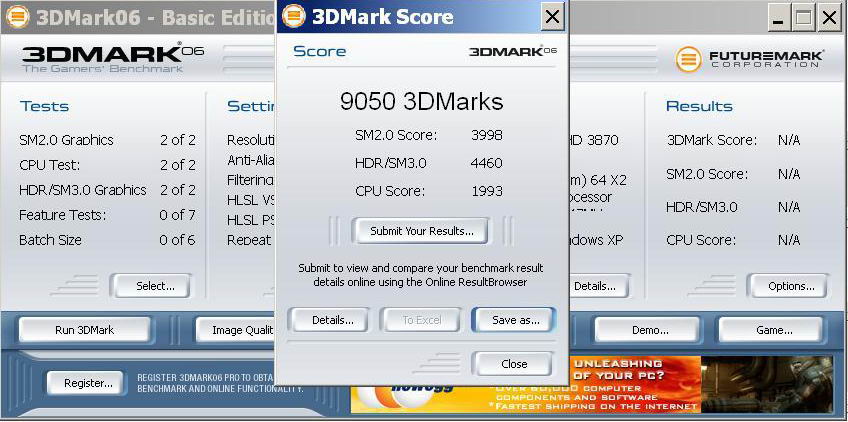This screenshot has height=422, width=848.
Task: Click Save as in the Score dialog
Action: tap(514, 320)
